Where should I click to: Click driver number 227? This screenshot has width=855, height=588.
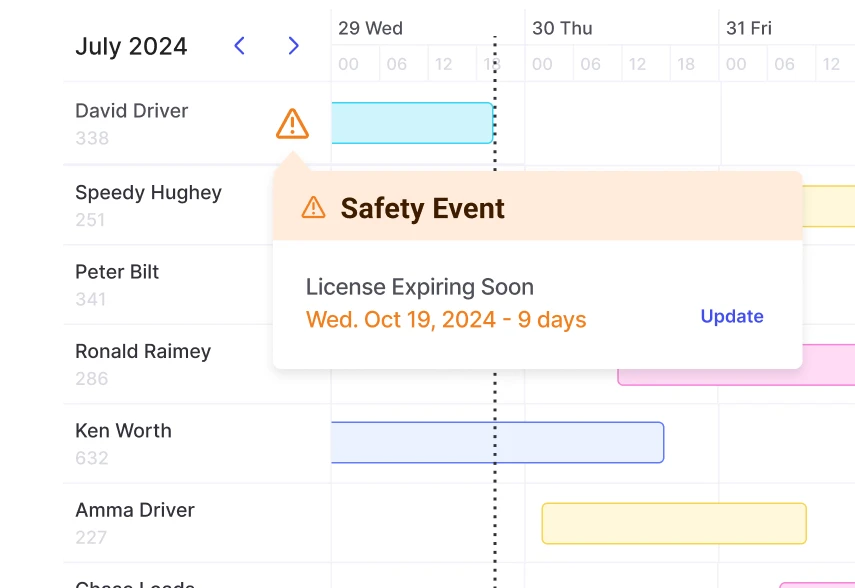91,537
